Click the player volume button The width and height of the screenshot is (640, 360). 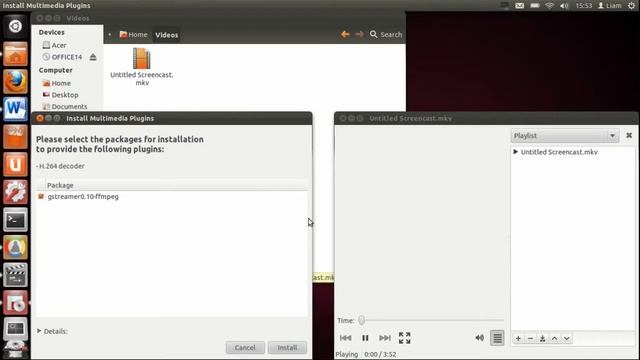(479, 338)
